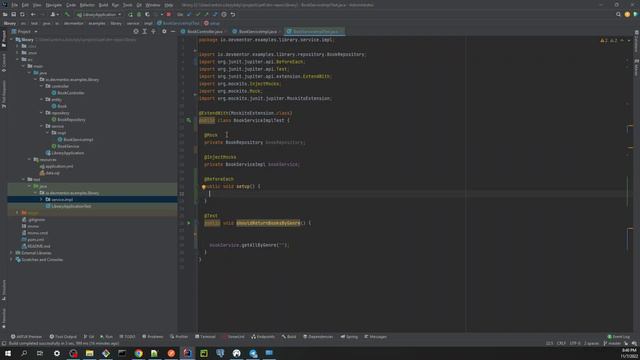Open the Navigate menu
Screen dimensions: 640x360
pyautogui.click(x=53, y=5)
